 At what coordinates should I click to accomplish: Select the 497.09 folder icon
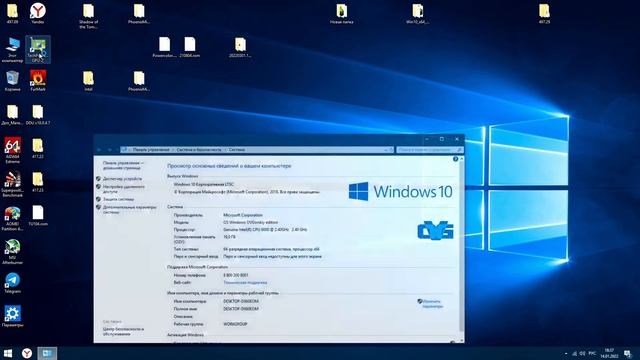[12, 13]
